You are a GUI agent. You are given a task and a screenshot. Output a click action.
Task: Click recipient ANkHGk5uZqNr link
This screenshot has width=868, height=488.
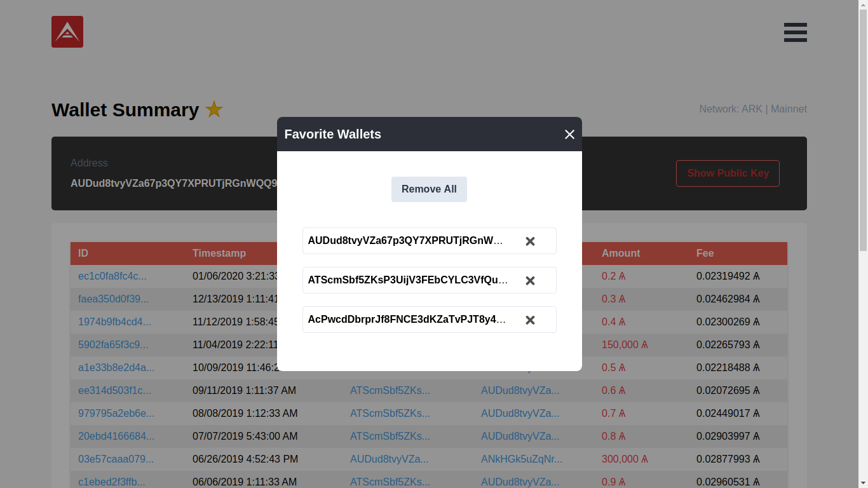pyautogui.click(x=522, y=459)
